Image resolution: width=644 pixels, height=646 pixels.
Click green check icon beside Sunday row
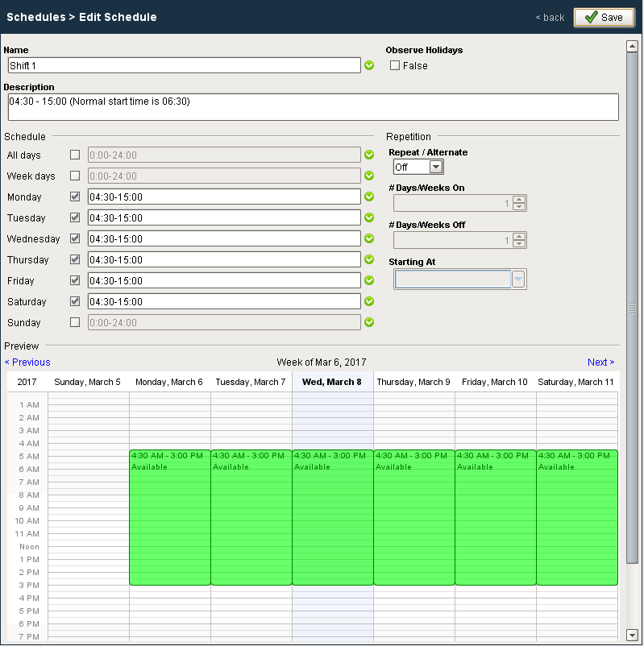pyautogui.click(x=369, y=322)
